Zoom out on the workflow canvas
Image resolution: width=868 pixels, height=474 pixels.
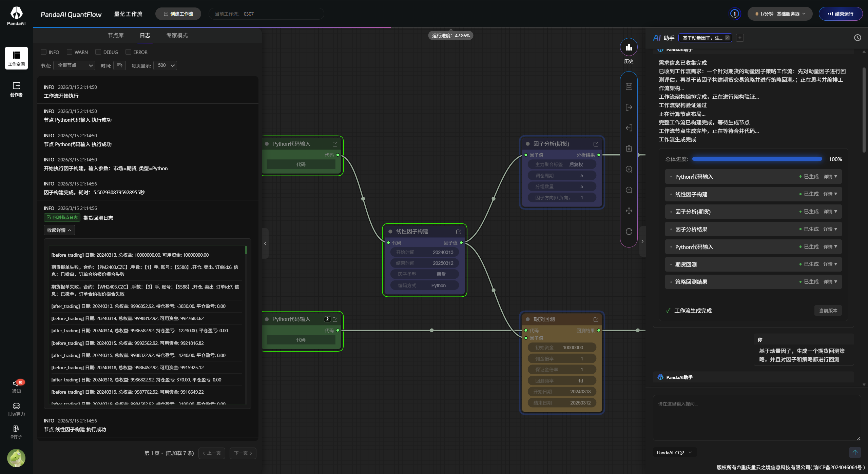pos(629,190)
